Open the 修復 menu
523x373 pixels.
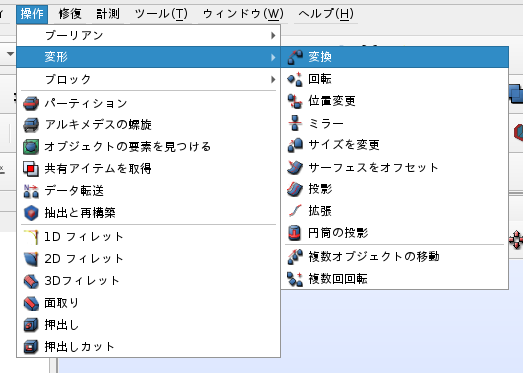click(70, 14)
